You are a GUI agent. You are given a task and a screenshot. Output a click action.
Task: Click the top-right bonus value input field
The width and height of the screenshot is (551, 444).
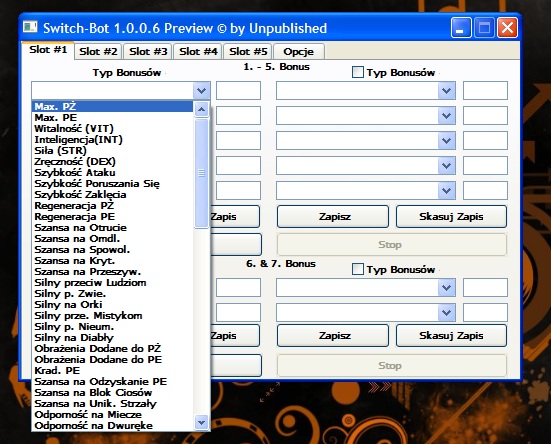pos(485,91)
